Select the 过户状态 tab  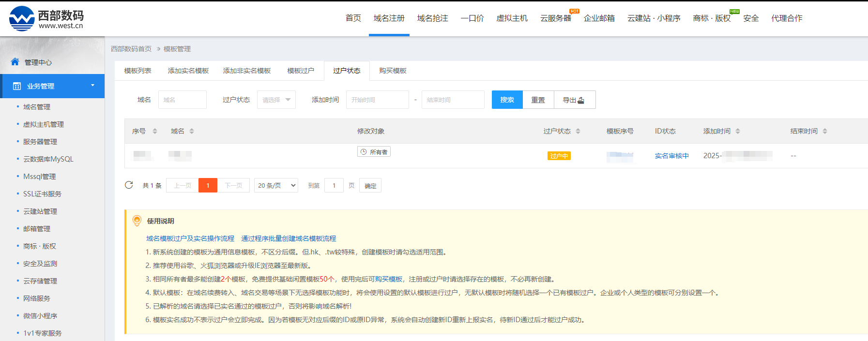[x=347, y=71]
